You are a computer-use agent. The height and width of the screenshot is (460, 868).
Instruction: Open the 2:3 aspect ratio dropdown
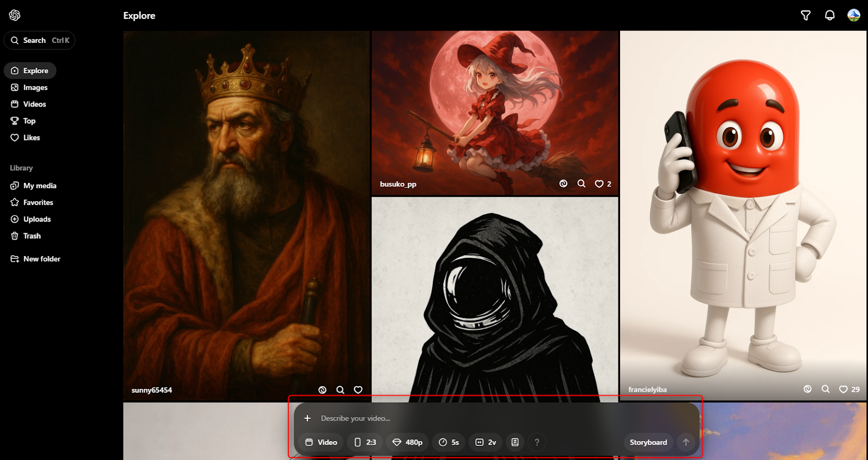pyautogui.click(x=365, y=442)
